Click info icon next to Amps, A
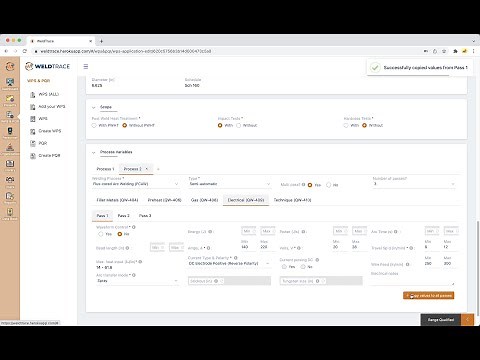 (x=209, y=248)
